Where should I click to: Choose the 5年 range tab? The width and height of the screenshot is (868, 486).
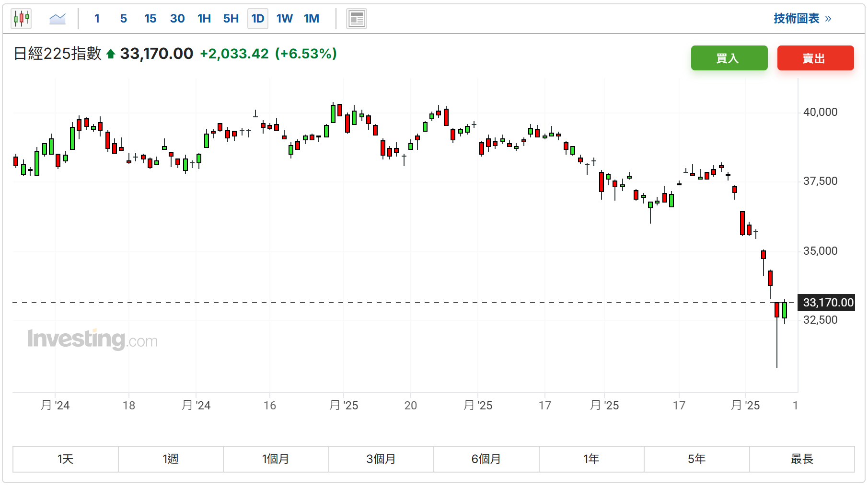(x=697, y=459)
